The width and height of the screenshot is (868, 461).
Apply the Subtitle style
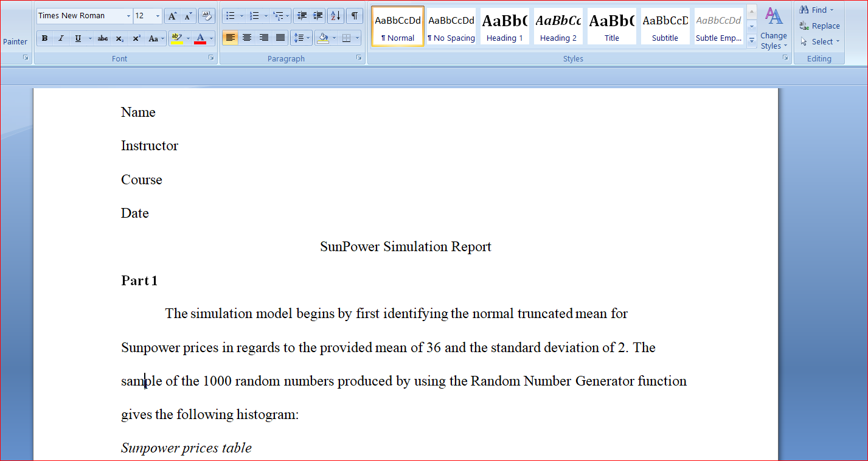point(665,26)
